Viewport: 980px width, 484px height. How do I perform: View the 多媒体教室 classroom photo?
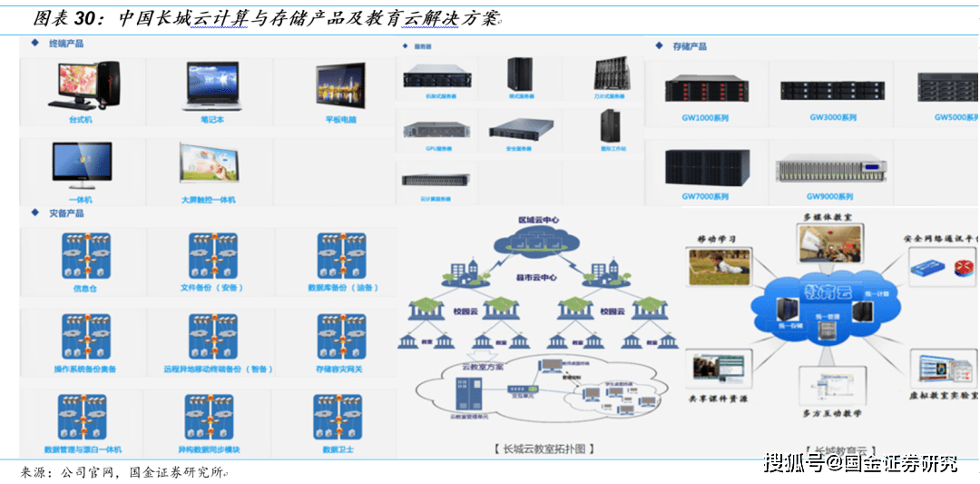pos(829,243)
